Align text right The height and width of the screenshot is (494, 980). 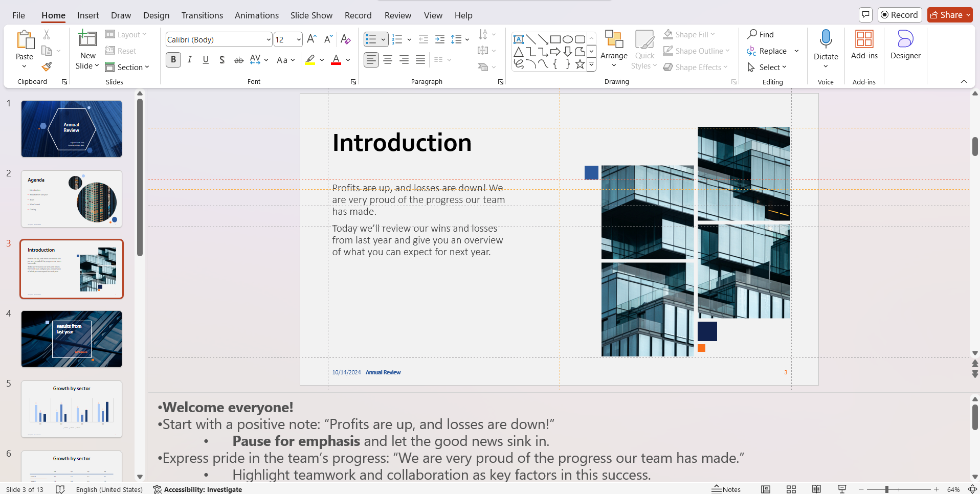[x=404, y=60]
